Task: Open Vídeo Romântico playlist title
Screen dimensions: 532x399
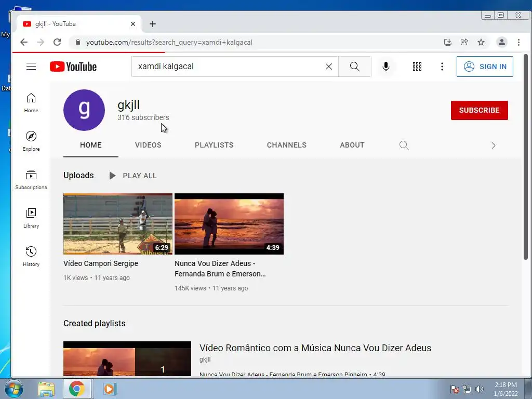Action: 315,348
